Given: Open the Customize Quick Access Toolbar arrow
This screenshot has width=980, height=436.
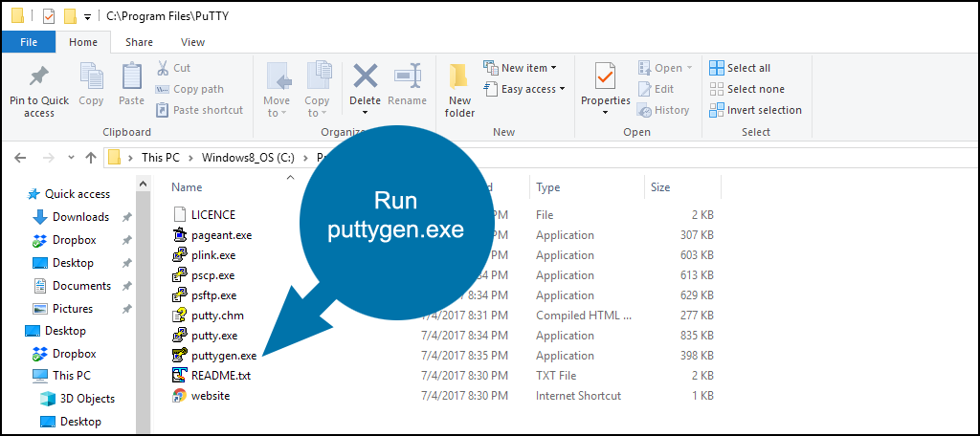Looking at the screenshot, I should coord(87,17).
